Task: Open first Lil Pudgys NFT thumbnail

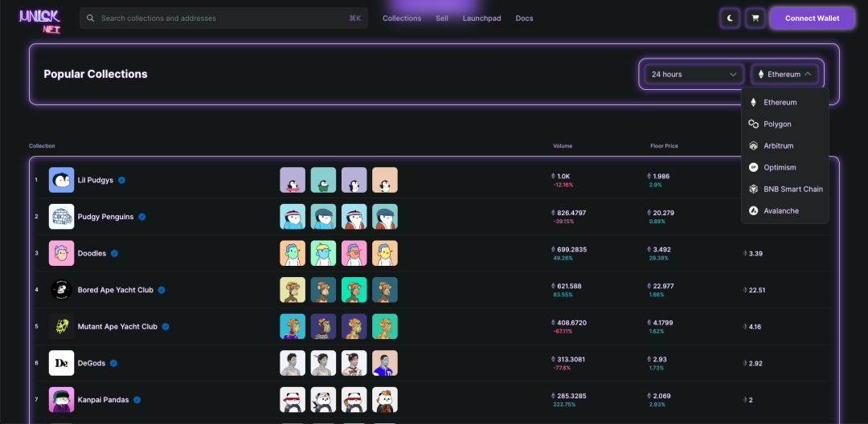Action: click(293, 180)
